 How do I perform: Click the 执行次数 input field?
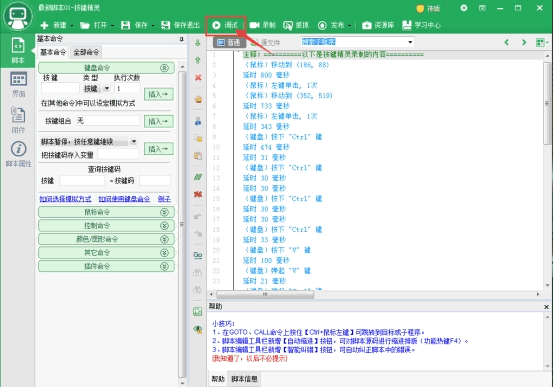click(126, 88)
